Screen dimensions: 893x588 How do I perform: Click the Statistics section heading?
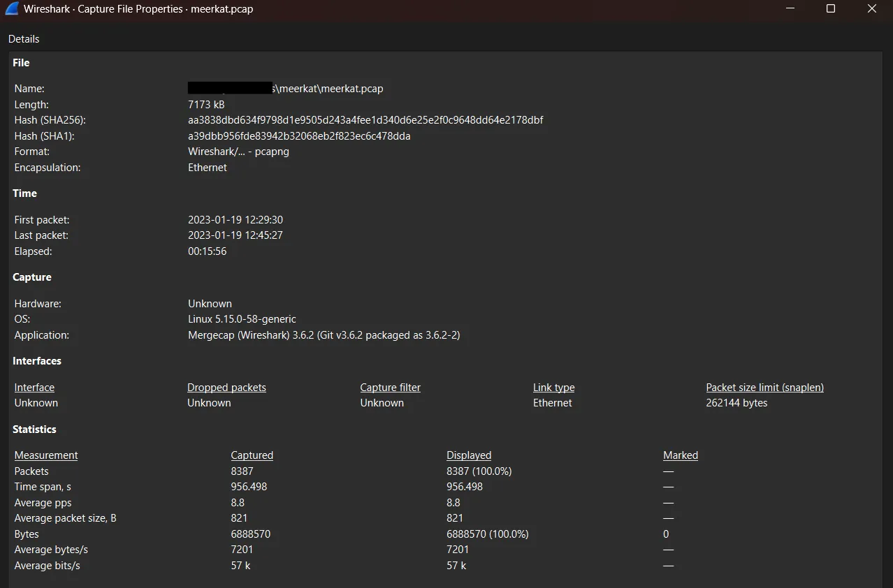point(34,429)
